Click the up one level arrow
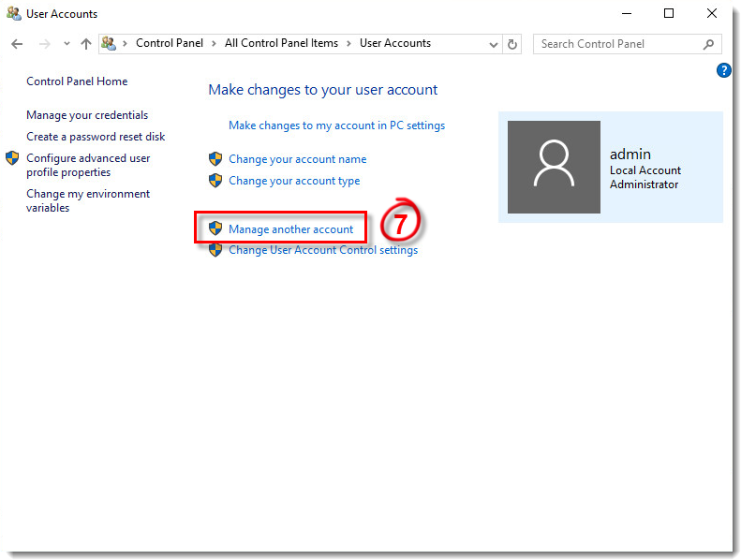The height and width of the screenshot is (560, 741). pyautogui.click(x=86, y=44)
